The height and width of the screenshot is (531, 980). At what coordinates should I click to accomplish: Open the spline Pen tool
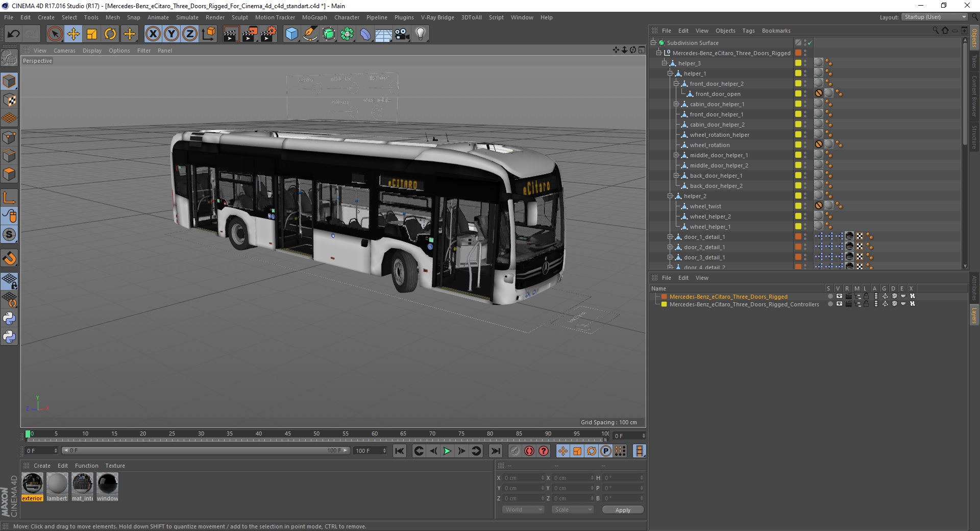pos(310,34)
